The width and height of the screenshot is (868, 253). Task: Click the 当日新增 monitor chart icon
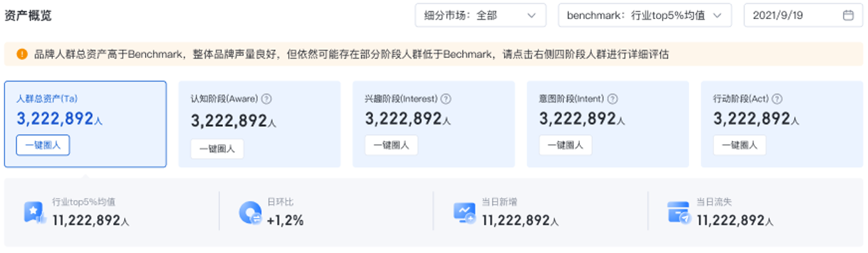[465, 212]
